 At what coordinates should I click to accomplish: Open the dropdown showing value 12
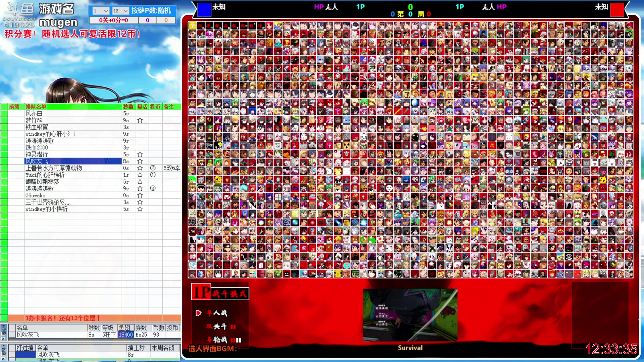pos(120,11)
